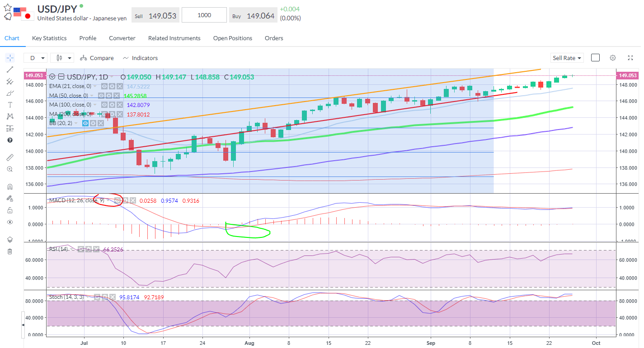
Task: Select the crosshair cursor tool
Action: point(10,58)
